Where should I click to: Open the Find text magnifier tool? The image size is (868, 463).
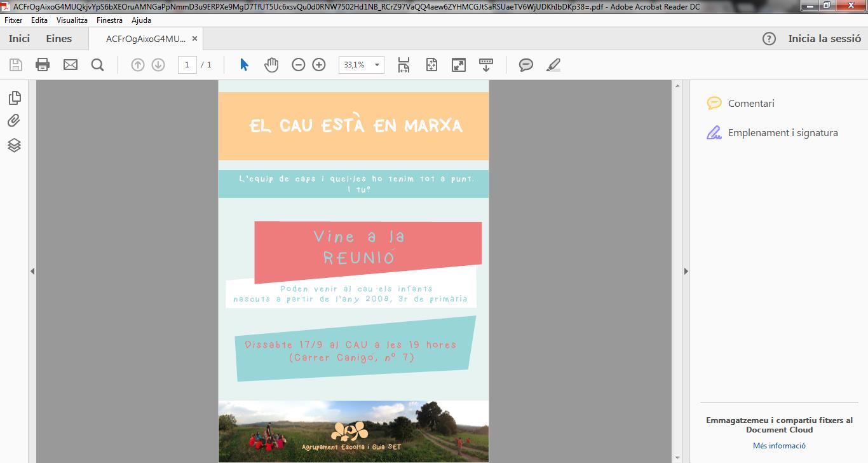point(97,65)
